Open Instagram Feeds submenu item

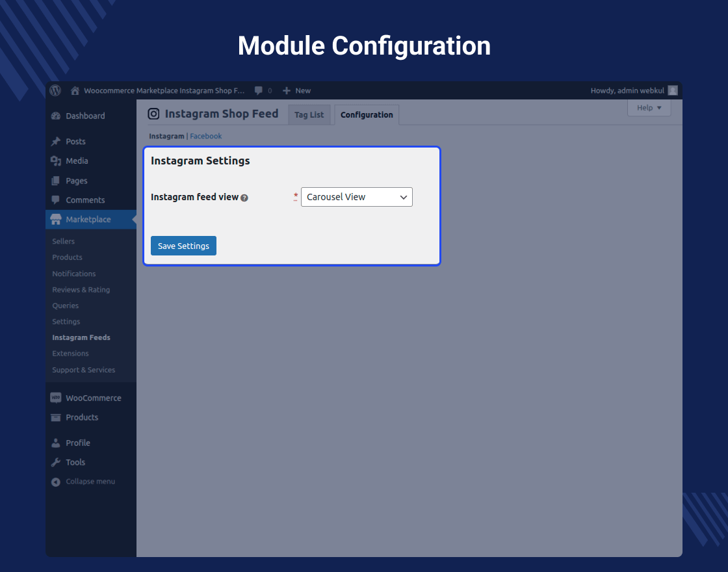click(x=81, y=337)
